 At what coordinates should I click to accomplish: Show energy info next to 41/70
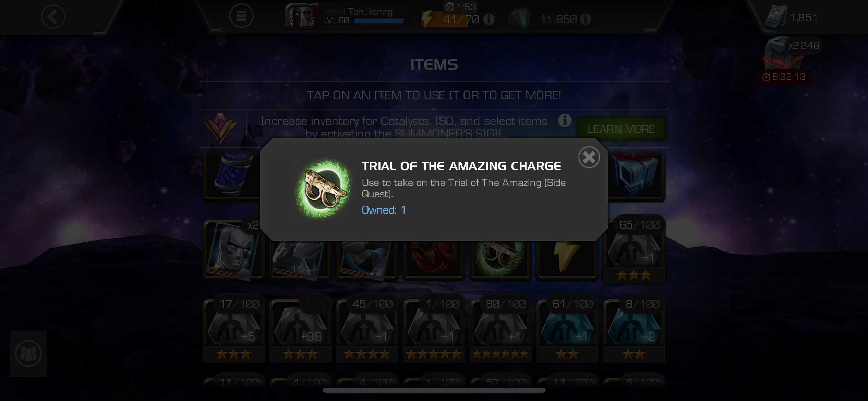(x=489, y=19)
